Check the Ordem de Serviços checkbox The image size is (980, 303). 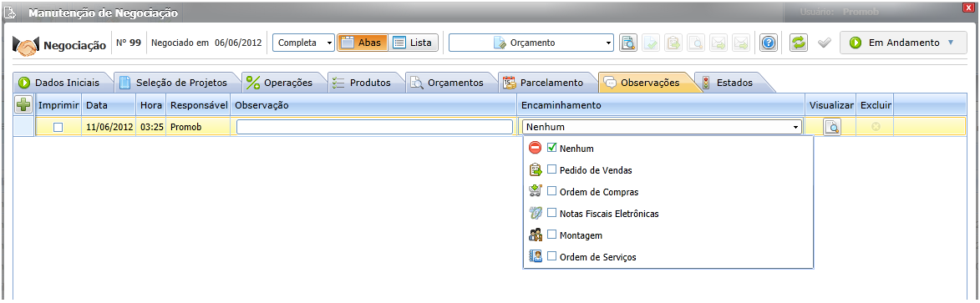pyautogui.click(x=552, y=255)
